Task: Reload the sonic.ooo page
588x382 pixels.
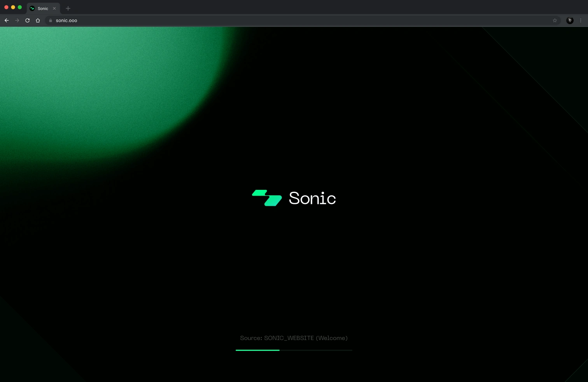Action: click(28, 21)
